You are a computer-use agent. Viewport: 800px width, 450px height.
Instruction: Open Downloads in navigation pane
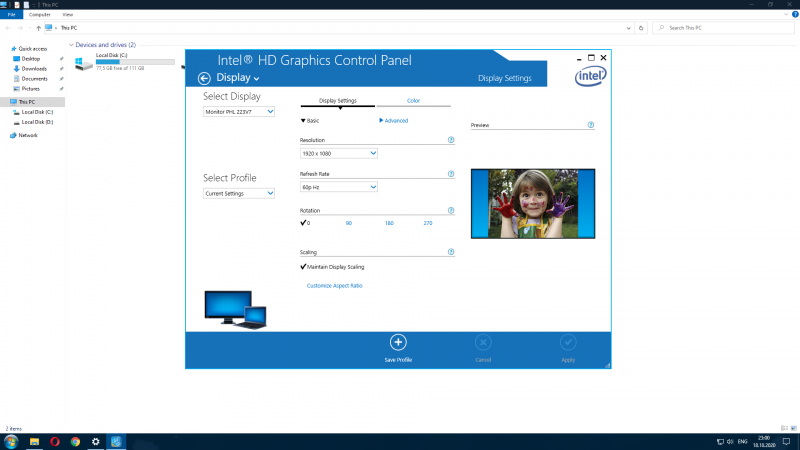[34, 69]
